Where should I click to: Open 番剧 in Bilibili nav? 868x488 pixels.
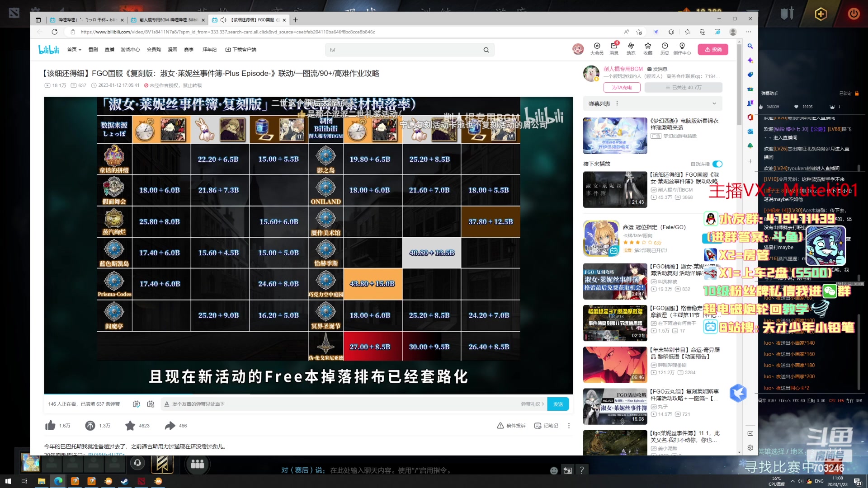(x=93, y=50)
